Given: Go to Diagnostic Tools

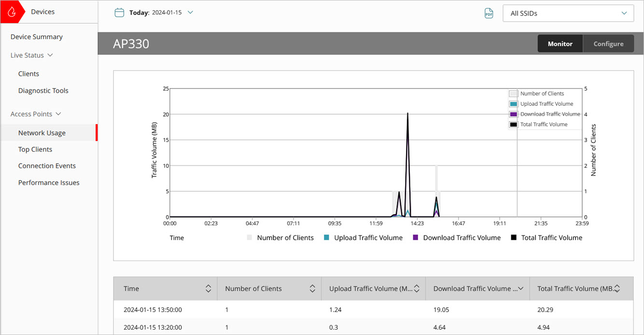Looking at the screenshot, I should coord(43,90).
